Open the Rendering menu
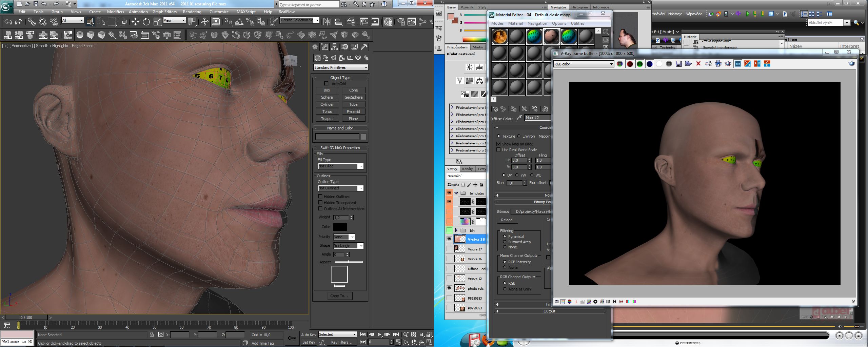Viewport: 868px width, 347px height. click(192, 12)
